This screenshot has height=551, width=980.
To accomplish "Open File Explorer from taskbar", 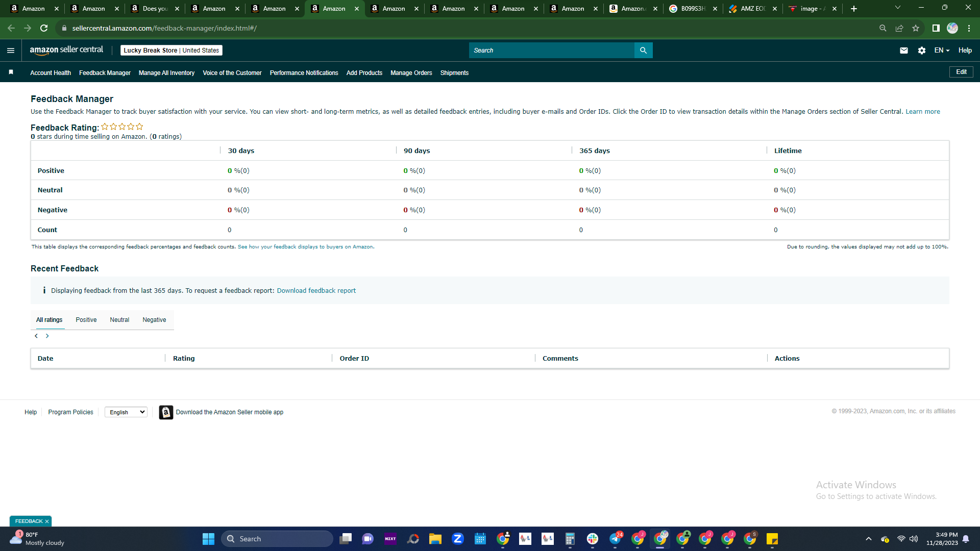I will [x=435, y=539].
